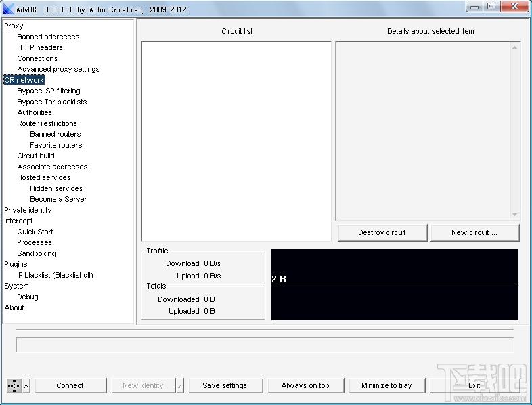Click the Exit button

tap(474, 385)
